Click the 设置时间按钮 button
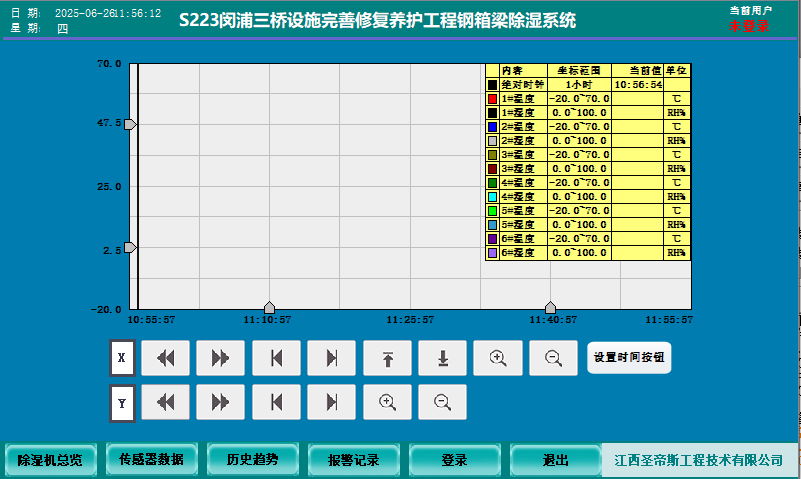 tap(629, 357)
